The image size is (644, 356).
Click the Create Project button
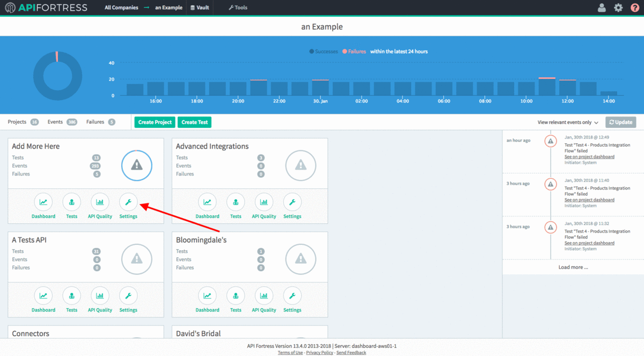(x=155, y=122)
